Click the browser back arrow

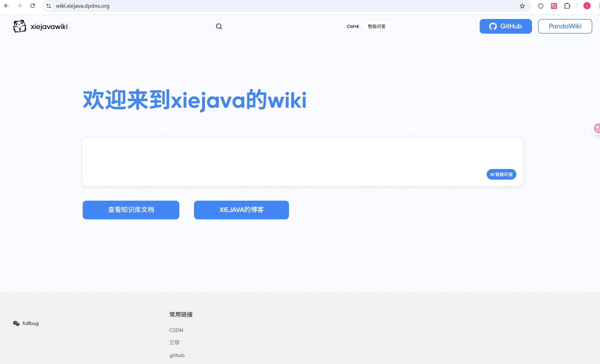coord(6,6)
